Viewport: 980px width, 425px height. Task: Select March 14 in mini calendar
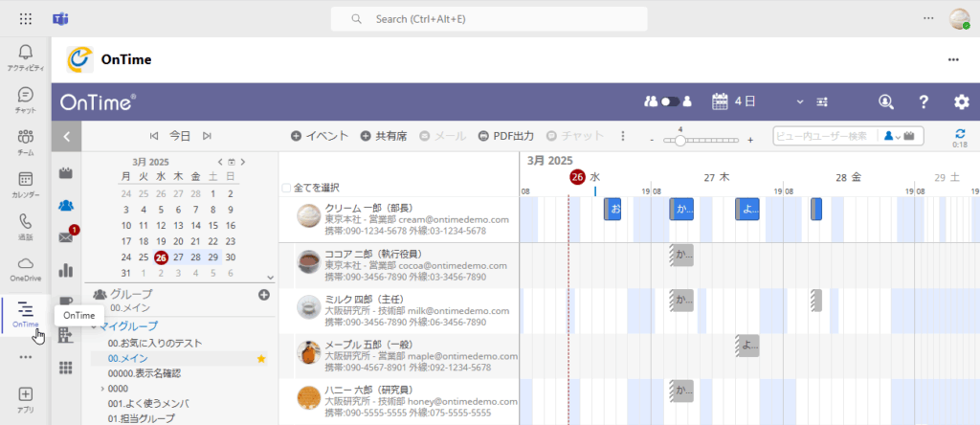tap(195, 225)
